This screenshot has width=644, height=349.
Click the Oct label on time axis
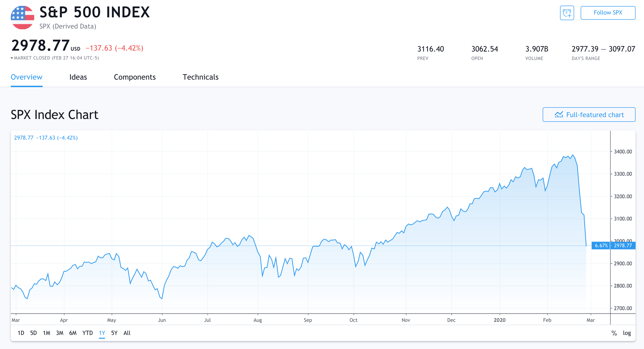353,320
